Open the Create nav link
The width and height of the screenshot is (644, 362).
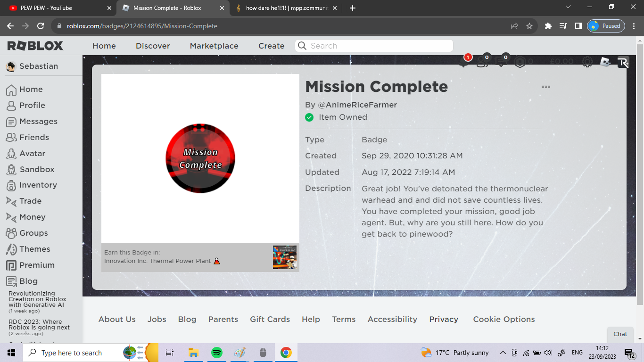coord(272,46)
